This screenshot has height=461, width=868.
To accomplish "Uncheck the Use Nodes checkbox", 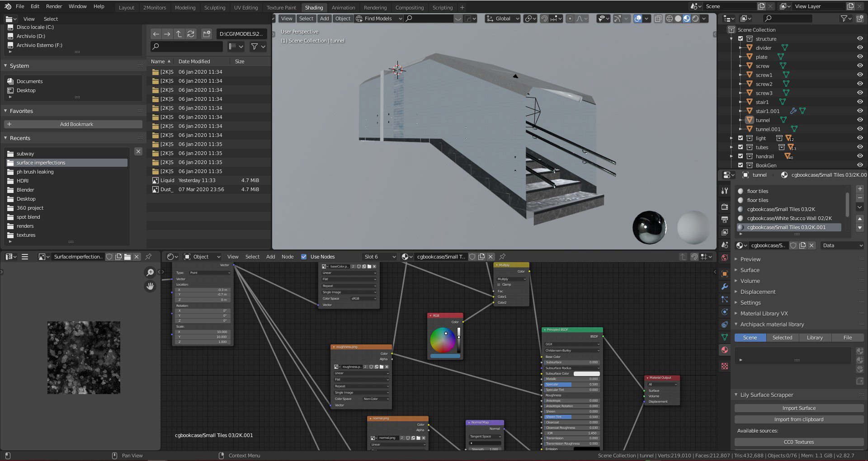I will [x=304, y=257].
